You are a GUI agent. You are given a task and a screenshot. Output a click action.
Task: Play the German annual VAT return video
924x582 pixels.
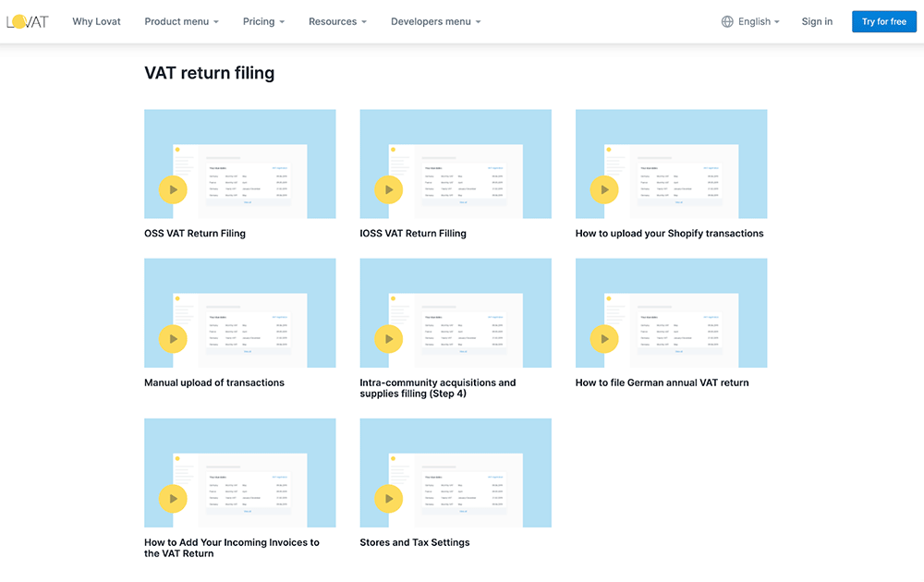pyautogui.click(x=604, y=339)
